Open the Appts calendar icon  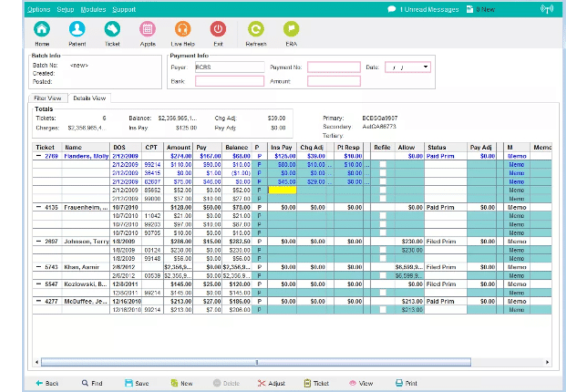pos(147,29)
